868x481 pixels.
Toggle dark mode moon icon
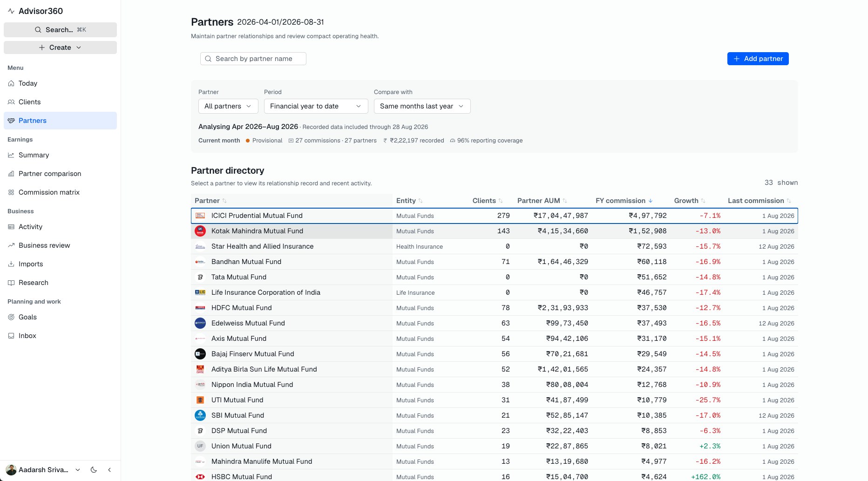[x=94, y=470]
